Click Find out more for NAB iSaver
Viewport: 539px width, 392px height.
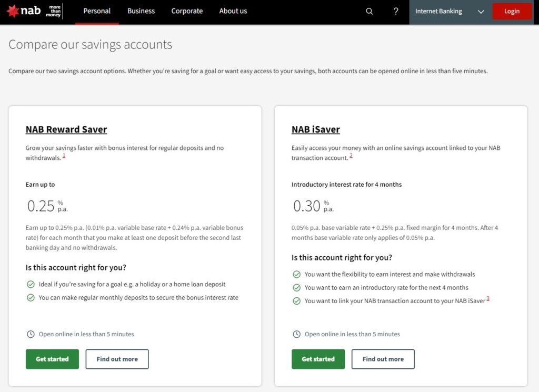click(383, 359)
